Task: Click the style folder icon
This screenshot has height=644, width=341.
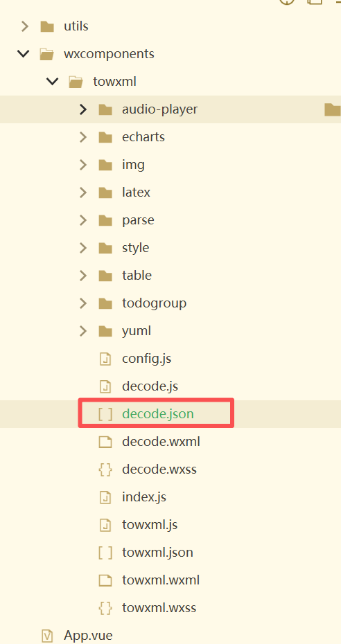Action: click(105, 248)
